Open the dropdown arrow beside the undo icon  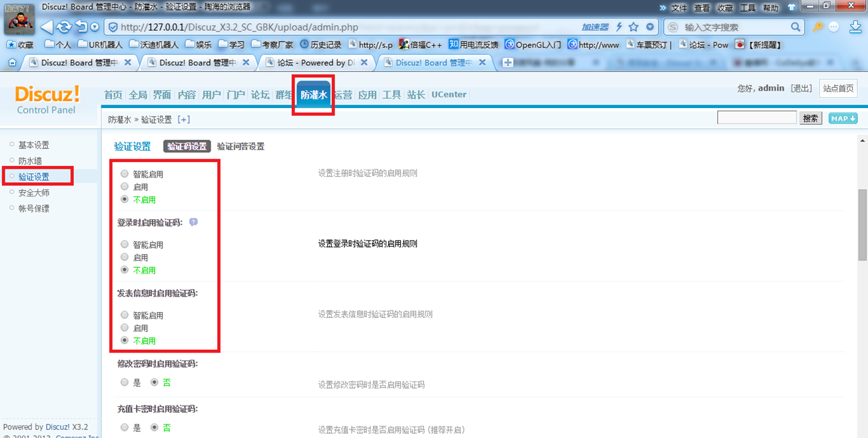pyautogui.click(x=95, y=27)
